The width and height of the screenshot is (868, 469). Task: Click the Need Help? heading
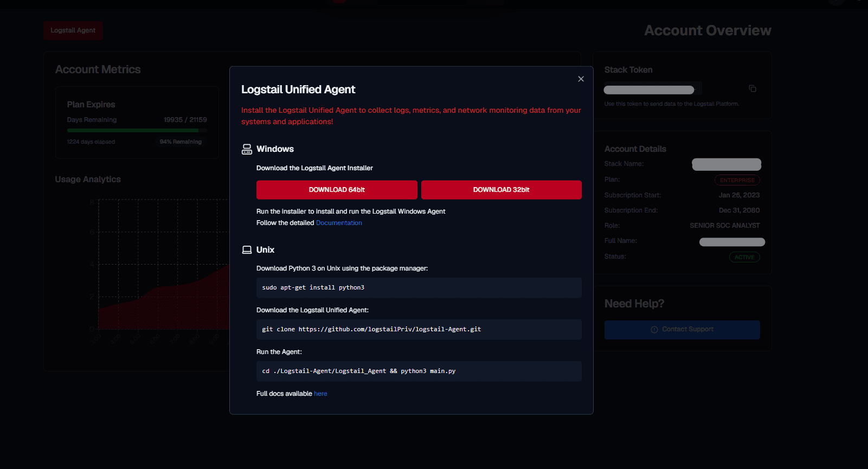click(634, 304)
